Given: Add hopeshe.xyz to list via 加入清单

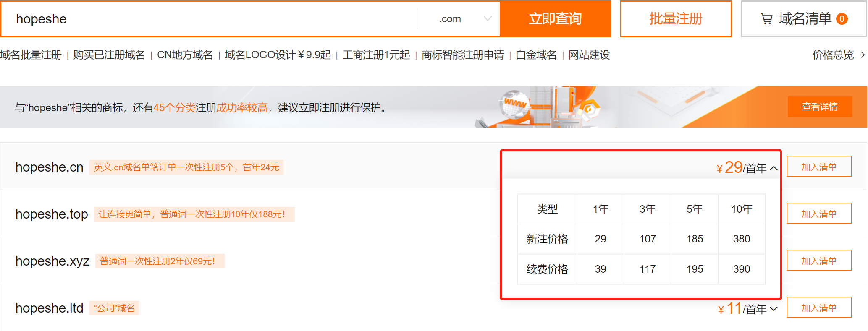Looking at the screenshot, I should tap(819, 261).
